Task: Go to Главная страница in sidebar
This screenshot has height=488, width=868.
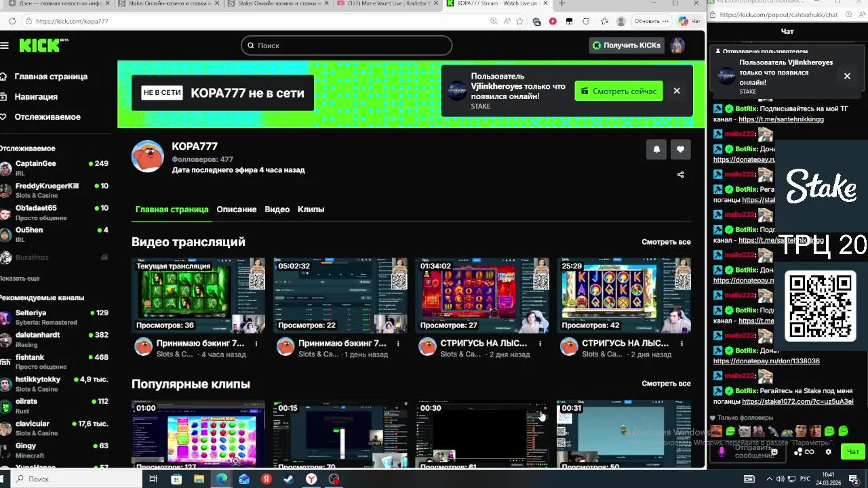Action: pos(44,77)
